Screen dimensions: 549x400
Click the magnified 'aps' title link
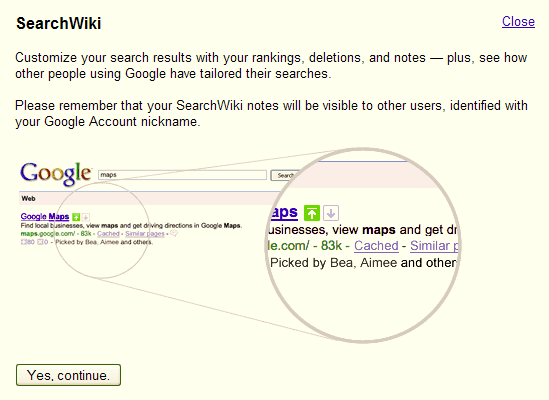tap(284, 212)
